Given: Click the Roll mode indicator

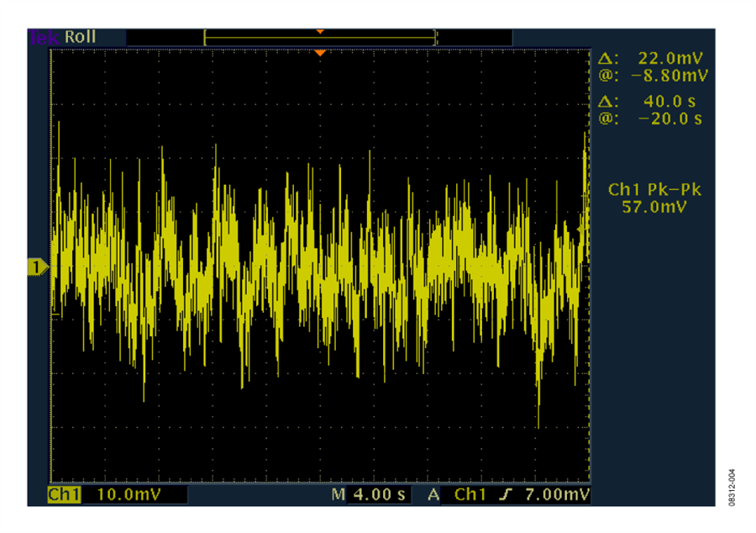Looking at the screenshot, I should [x=80, y=37].
